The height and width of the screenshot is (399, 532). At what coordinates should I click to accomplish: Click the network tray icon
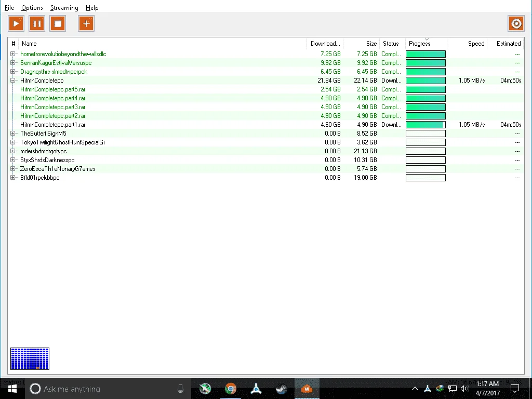(x=453, y=389)
